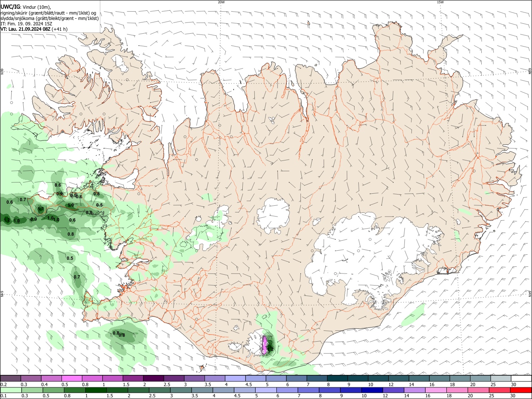This screenshot has width=532, height=399.
Task: Click the pink snowfall patch over the southern glacier
Action: click(x=264, y=345)
